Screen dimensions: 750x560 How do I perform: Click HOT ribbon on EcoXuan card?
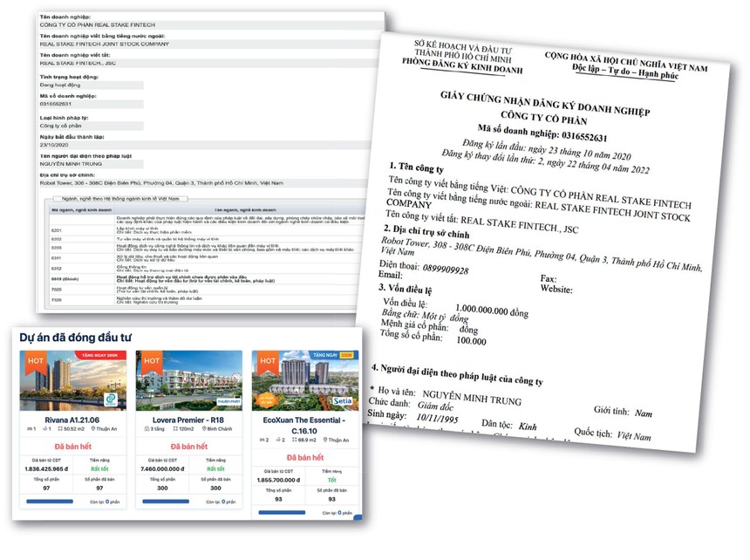(x=267, y=359)
